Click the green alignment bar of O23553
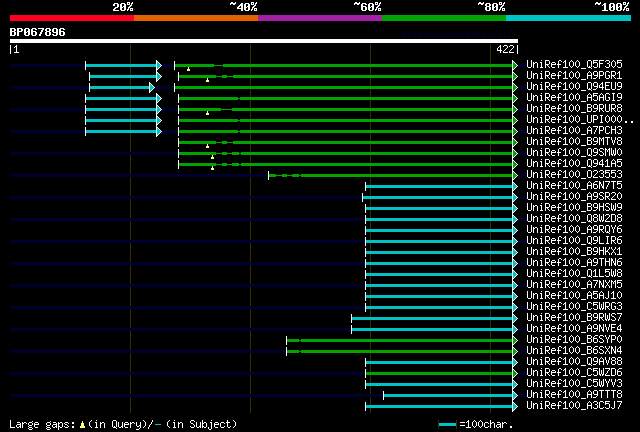Viewport: 640px width, 432px height. tap(393, 176)
